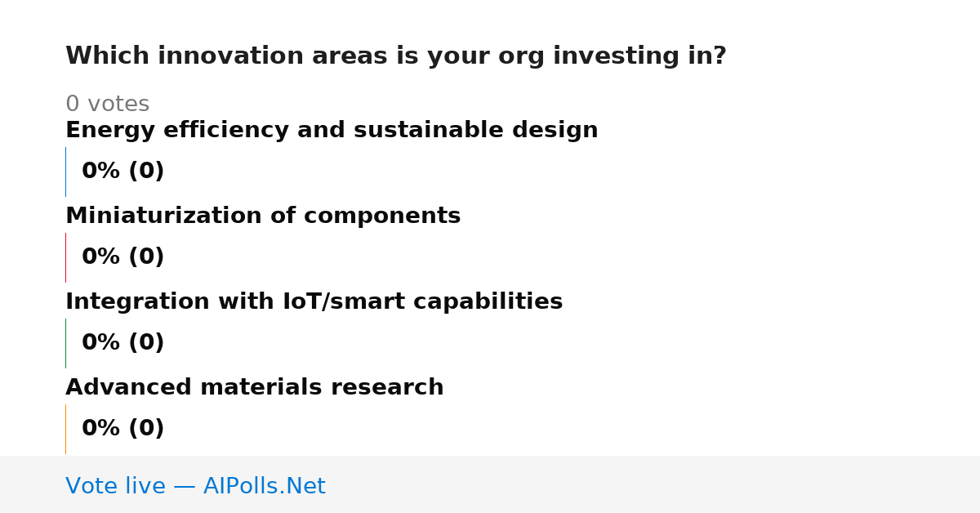Image resolution: width=980 pixels, height=513 pixels.
Task: Select the '0 votes' count text
Action: [107, 105]
